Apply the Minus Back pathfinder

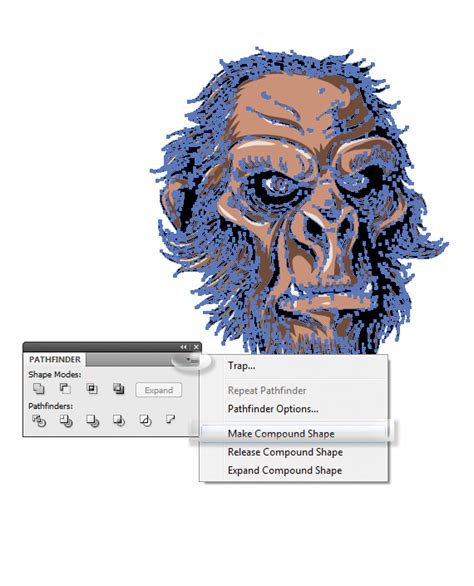(170, 419)
